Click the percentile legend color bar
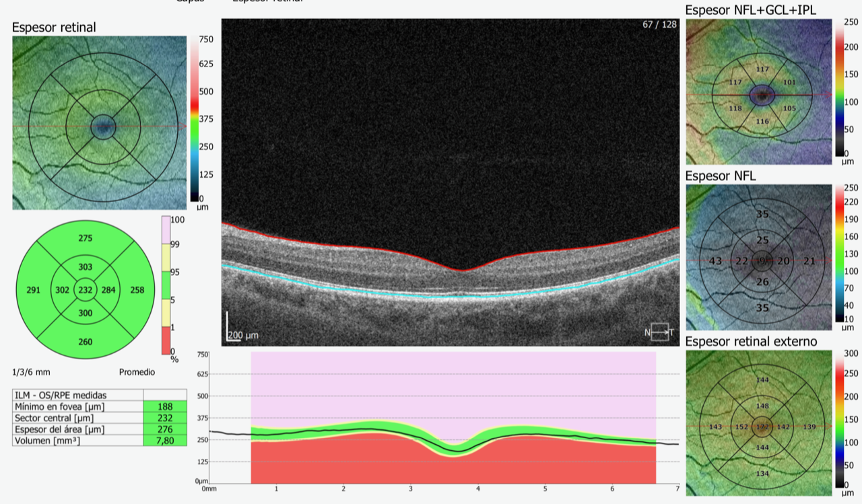Image resolution: width=862 pixels, height=504 pixels. coord(168,285)
